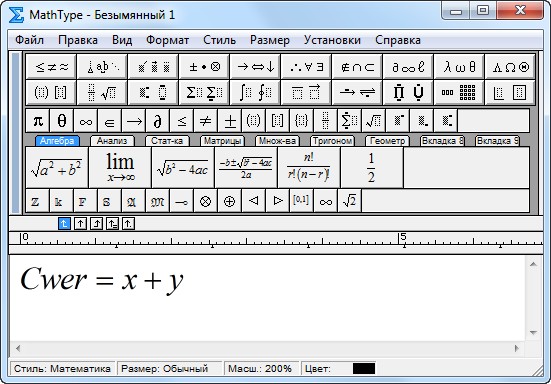Open the Файл menu
The image size is (551, 384).
coord(30,40)
